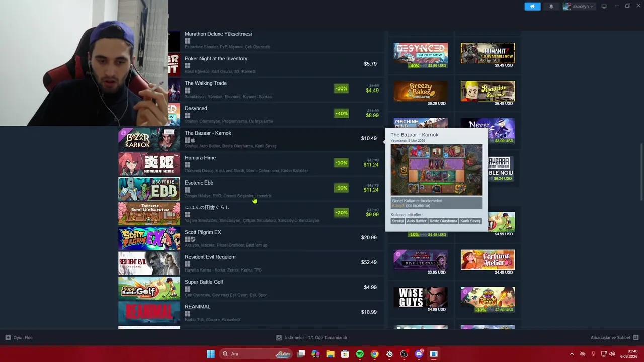Click the taskbar Ara search box

coord(257,354)
